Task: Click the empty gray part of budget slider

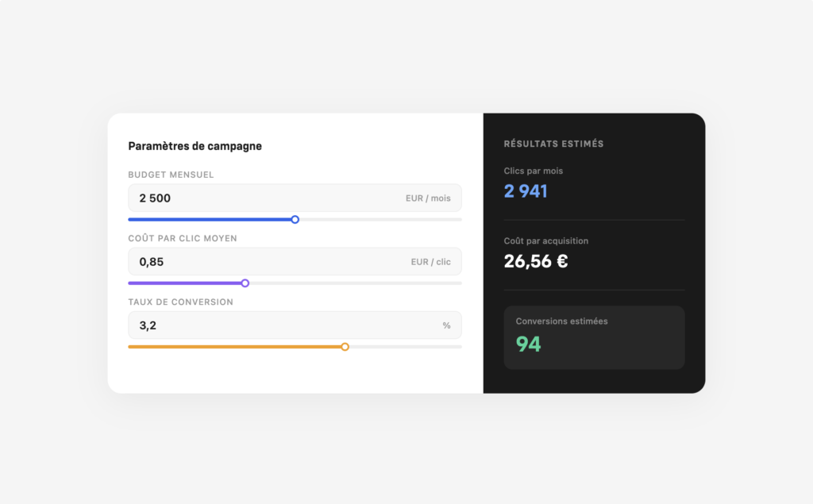Action: [x=380, y=220]
